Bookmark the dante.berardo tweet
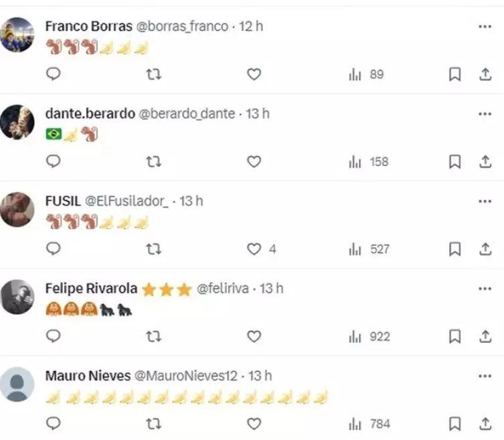The width and height of the screenshot is (504, 440). [454, 161]
